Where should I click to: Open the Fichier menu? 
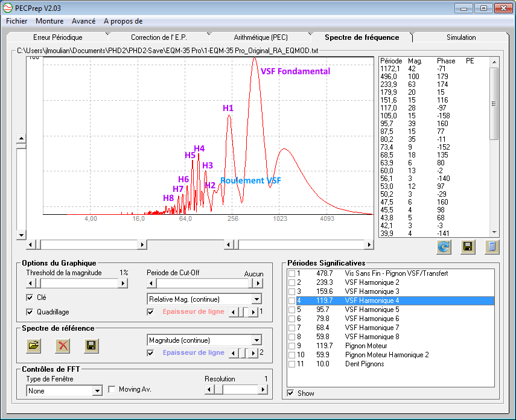[16, 21]
